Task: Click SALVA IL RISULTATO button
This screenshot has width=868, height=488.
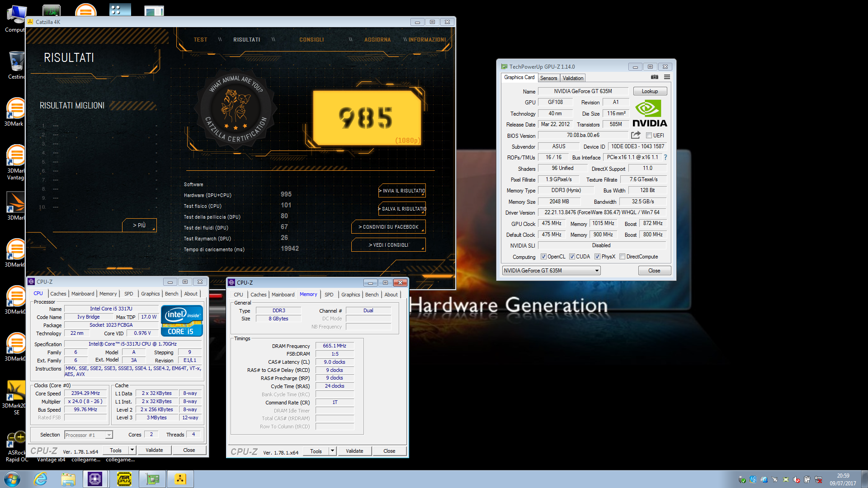Action: tap(402, 209)
